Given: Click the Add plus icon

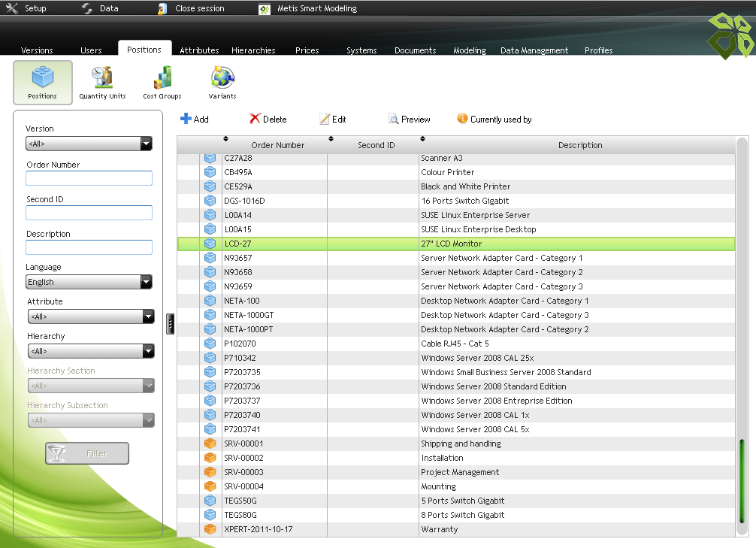Looking at the screenshot, I should click(186, 119).
